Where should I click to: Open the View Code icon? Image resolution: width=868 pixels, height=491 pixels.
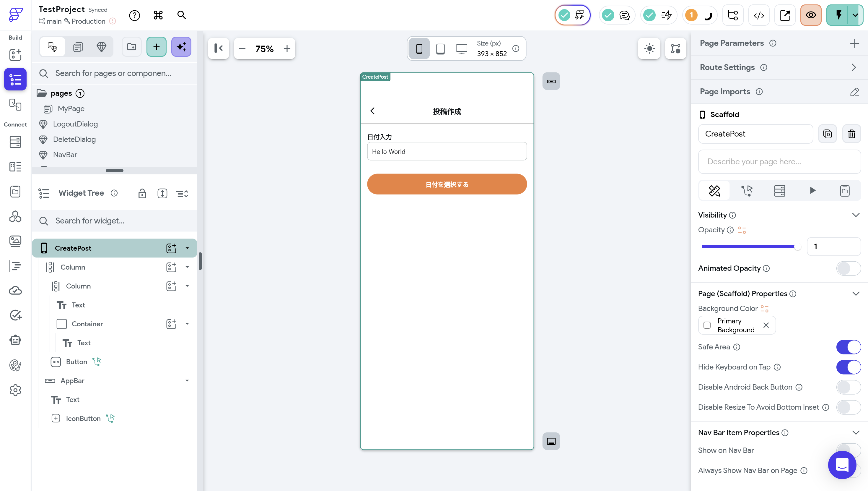[x=758, y=15]
